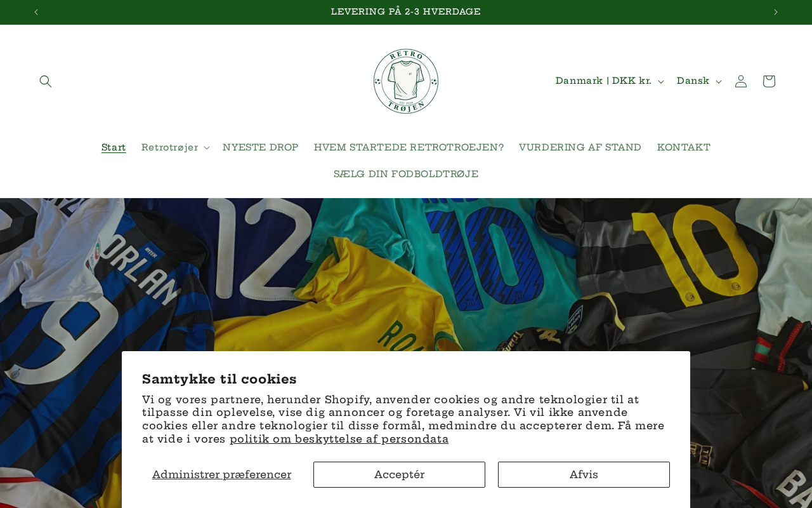Show previous announcement with left arrow
The height and width of the screenshot is (508, 812).
coord(36,12)
